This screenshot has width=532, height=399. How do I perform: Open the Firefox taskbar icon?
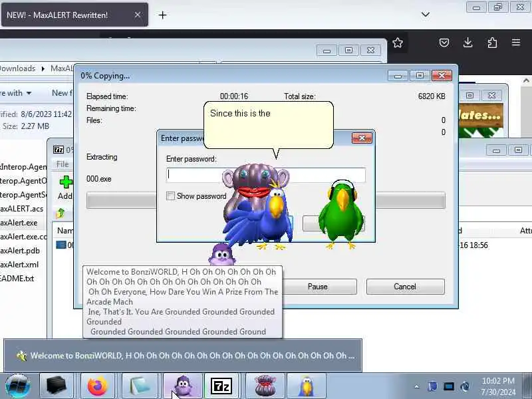pyautogui.click(x=97, y=386)
